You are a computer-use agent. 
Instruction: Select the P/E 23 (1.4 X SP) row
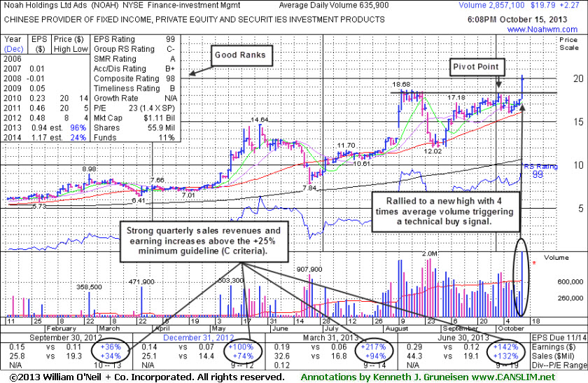(134, 108)
